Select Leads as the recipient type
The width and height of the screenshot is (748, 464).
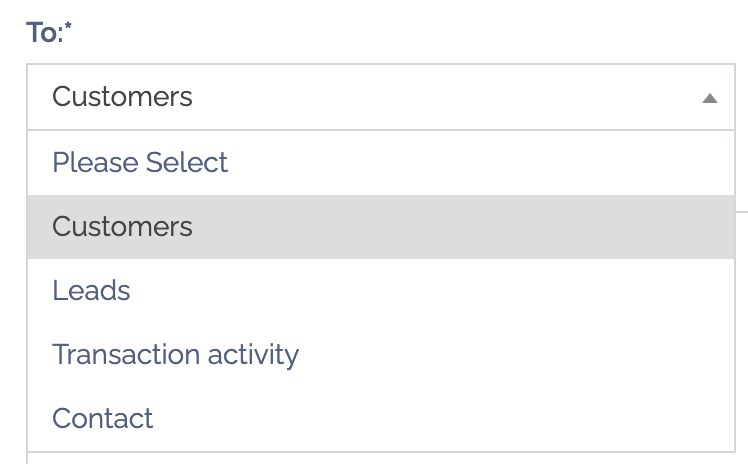91,290
